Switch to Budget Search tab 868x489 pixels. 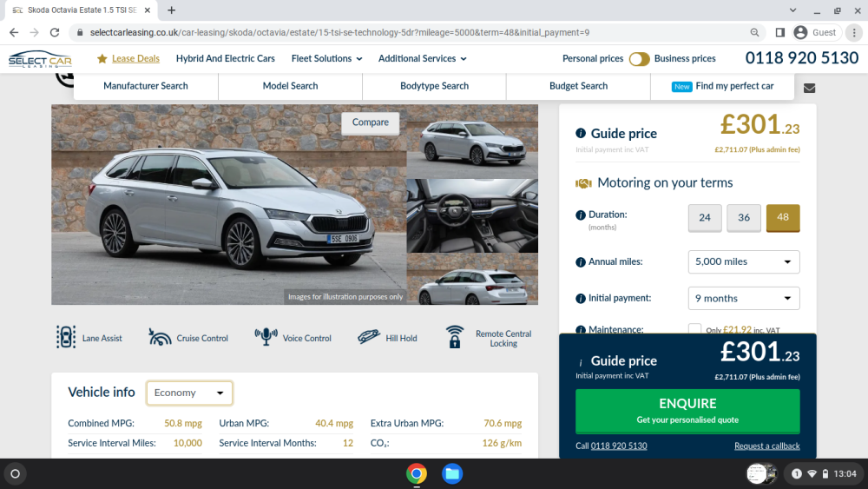(x=578, y=86)
